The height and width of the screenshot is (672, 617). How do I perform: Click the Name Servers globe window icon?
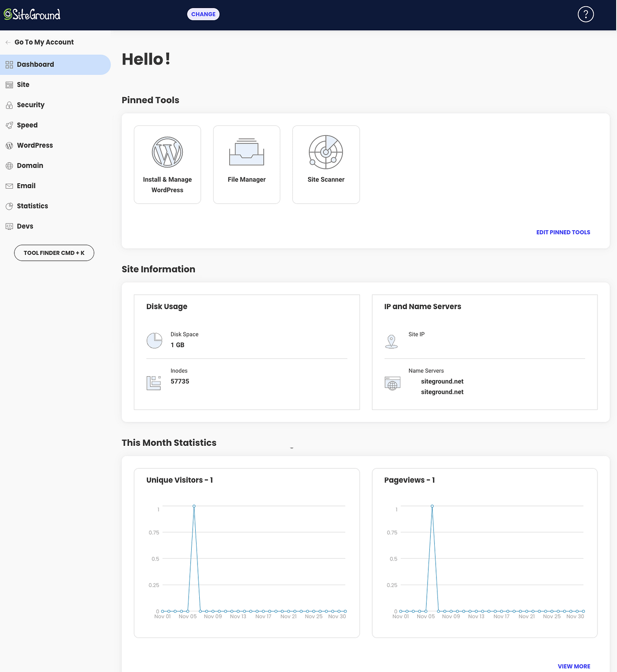pyautogui.click(x=392, y=383)
